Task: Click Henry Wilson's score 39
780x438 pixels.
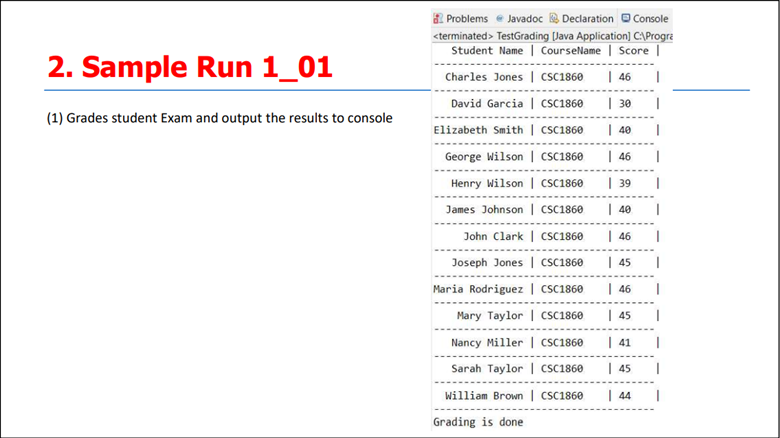Action: point(625,183)
